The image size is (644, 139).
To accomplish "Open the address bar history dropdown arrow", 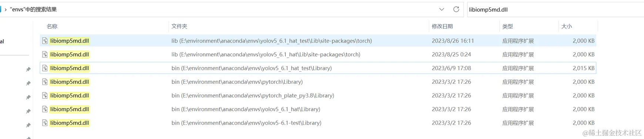I will click(x=442, y=9).
